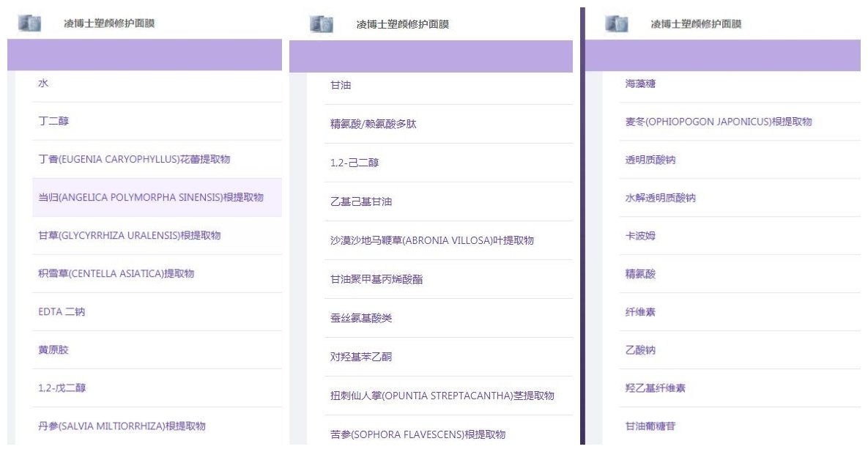Click the product thumbnail above the 海藻糖 ingredient list
Screen dimensions: 868x452
(617, 23)
